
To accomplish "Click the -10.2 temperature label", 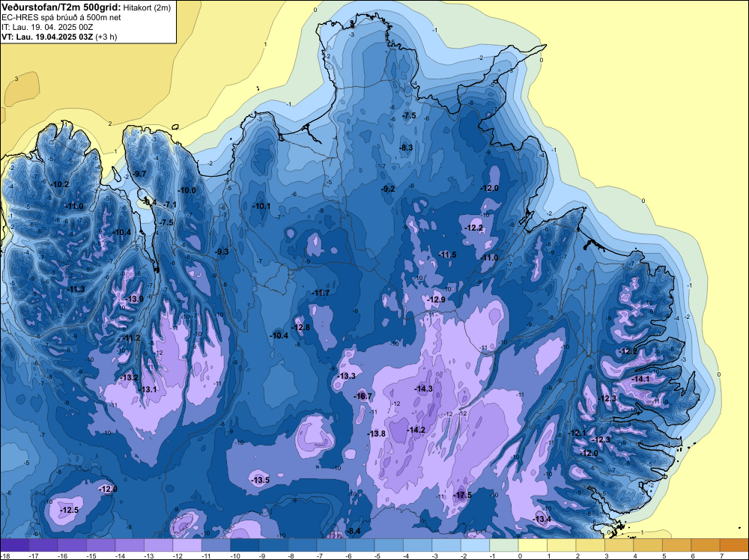I will (x=60, y=184).
